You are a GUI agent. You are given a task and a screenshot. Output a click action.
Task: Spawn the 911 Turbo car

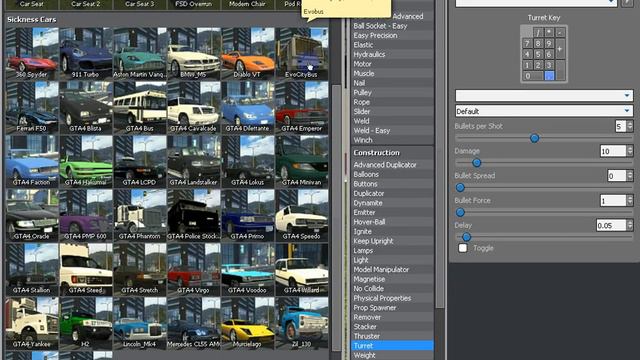click(x=86, y=53)
